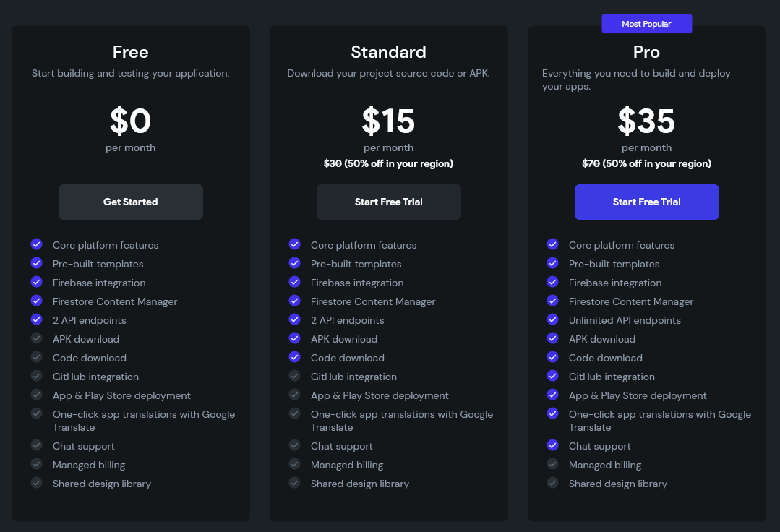This screenshot has height=532, width=780.
Task: Click the Unlimited API endpoints checkmark in Pro
Action: pos(553,319)
